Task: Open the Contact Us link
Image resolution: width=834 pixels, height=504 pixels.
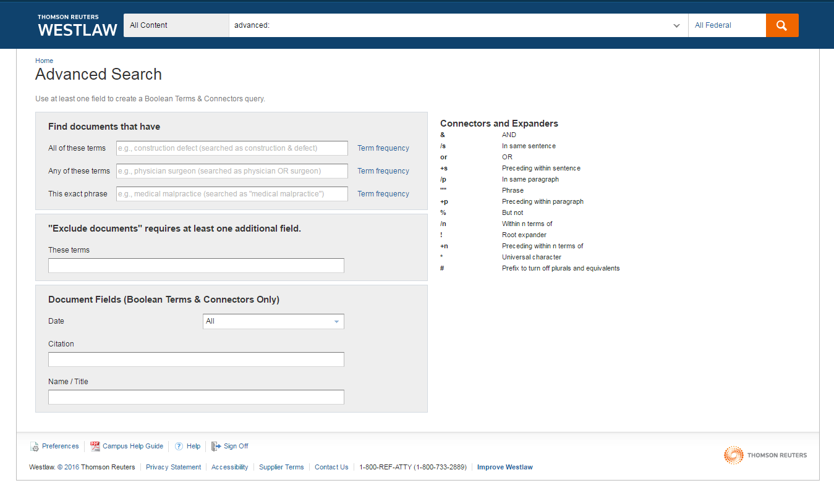Action: (x=331, y=467)
